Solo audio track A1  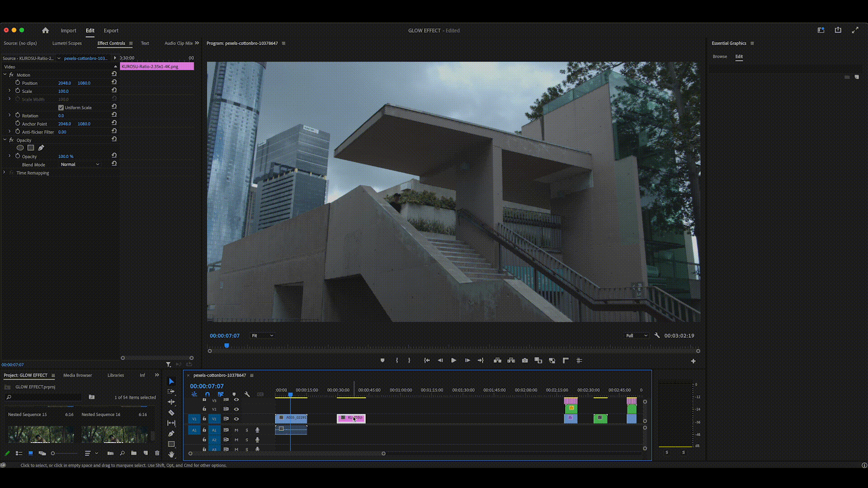pos(247,430)
